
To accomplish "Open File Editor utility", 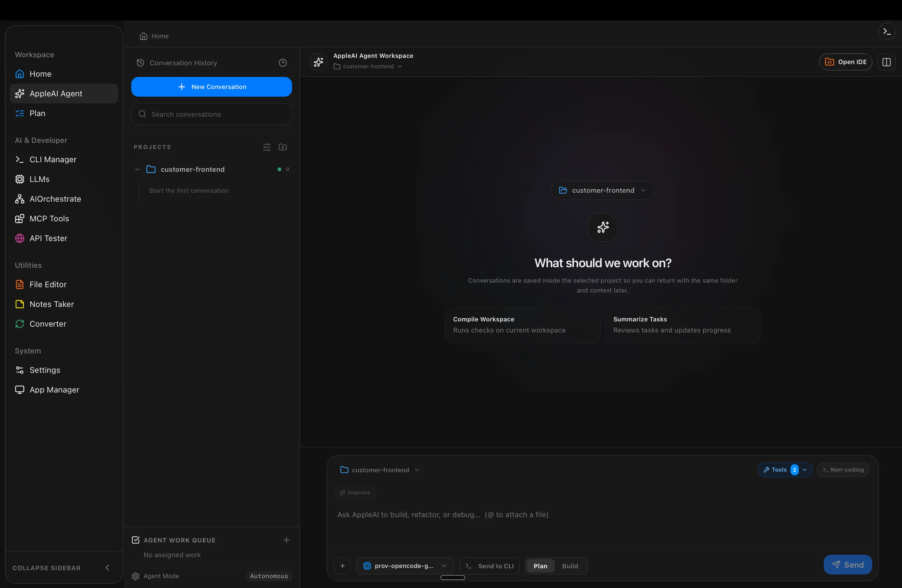I will [64, 284].
